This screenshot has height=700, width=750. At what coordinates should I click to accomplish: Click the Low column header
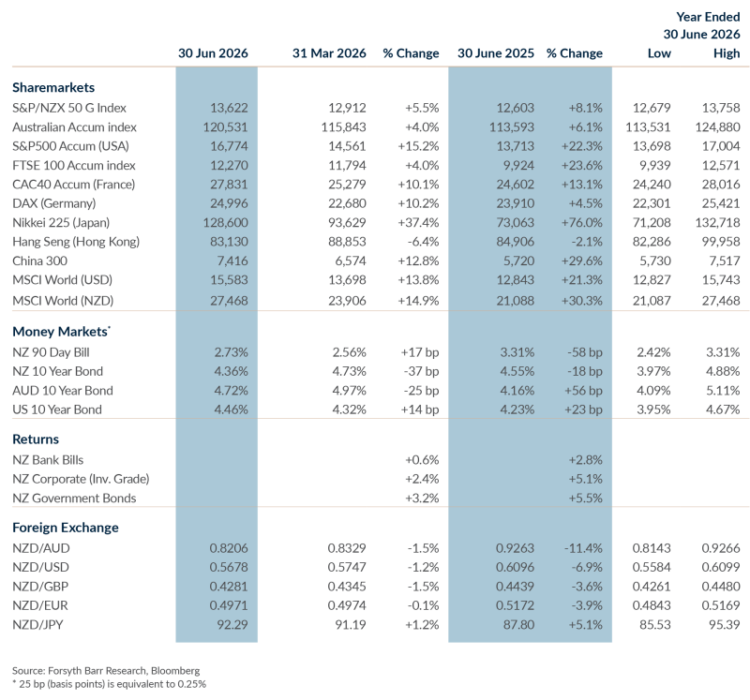click(659, 53)
